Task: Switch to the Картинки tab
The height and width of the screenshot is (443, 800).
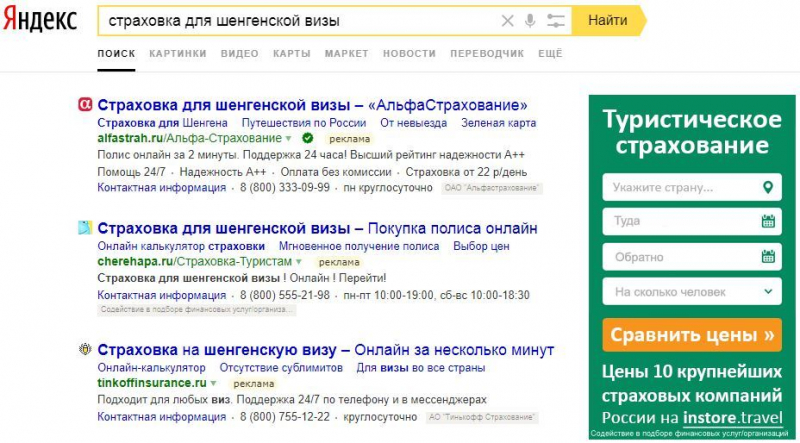Action: click(x=178, y=54)
